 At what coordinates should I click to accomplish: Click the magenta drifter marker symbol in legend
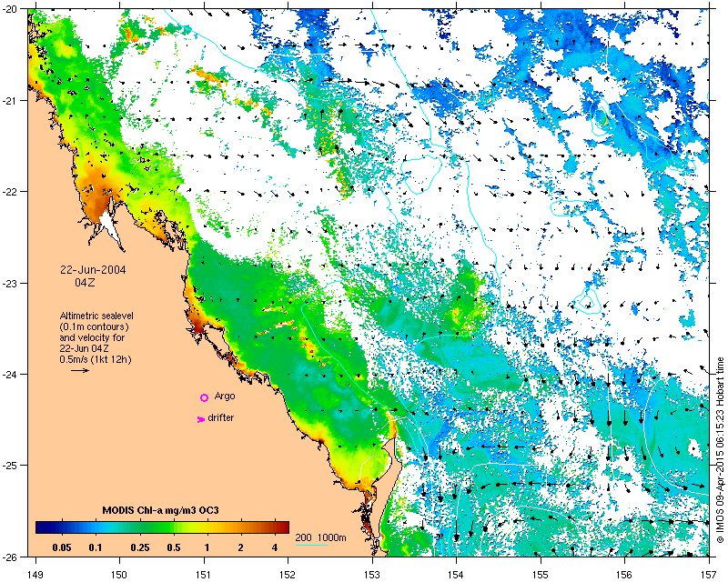pos(201,419)
